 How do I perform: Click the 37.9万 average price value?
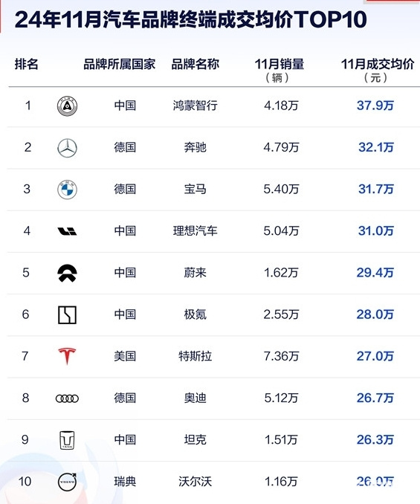[x=375, y=106]
